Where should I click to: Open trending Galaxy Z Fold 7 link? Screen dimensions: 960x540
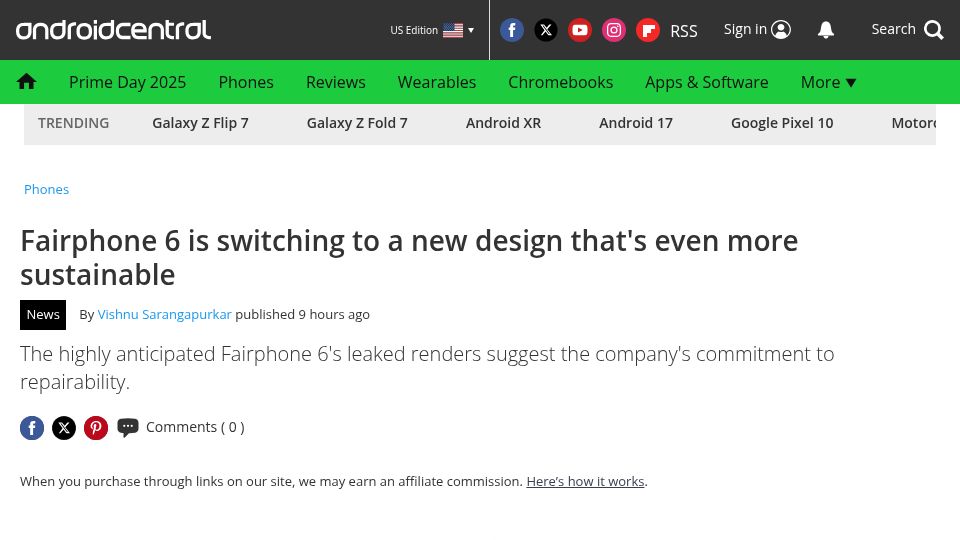[x=357, y=123]
